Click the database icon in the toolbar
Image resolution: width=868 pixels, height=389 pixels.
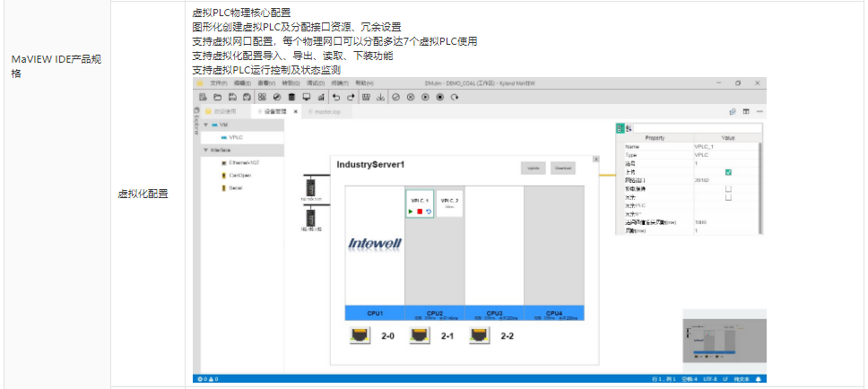(x=291, y=96)
